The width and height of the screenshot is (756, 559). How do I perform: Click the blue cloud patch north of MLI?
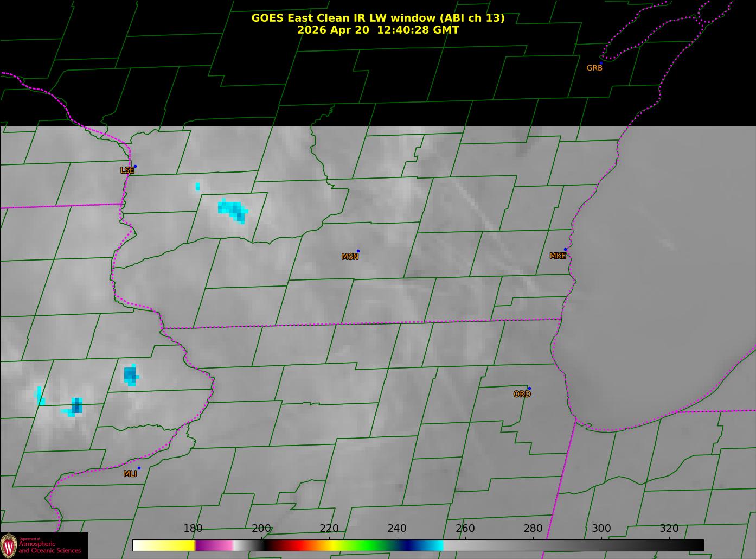click(131, 375)
